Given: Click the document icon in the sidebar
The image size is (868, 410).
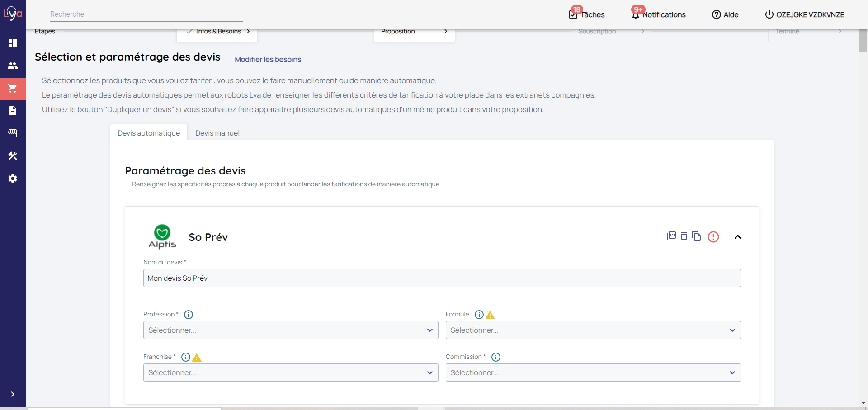Looking at the screenshot, I should (x=13, y=111).
